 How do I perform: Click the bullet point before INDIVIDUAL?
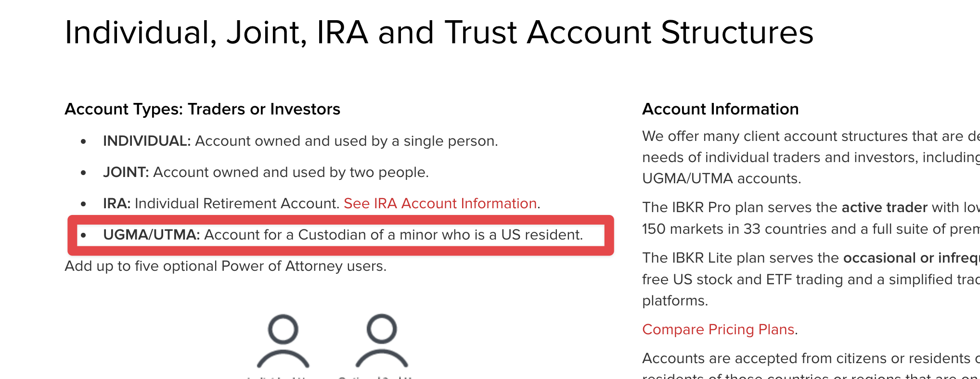coord(84,141)
